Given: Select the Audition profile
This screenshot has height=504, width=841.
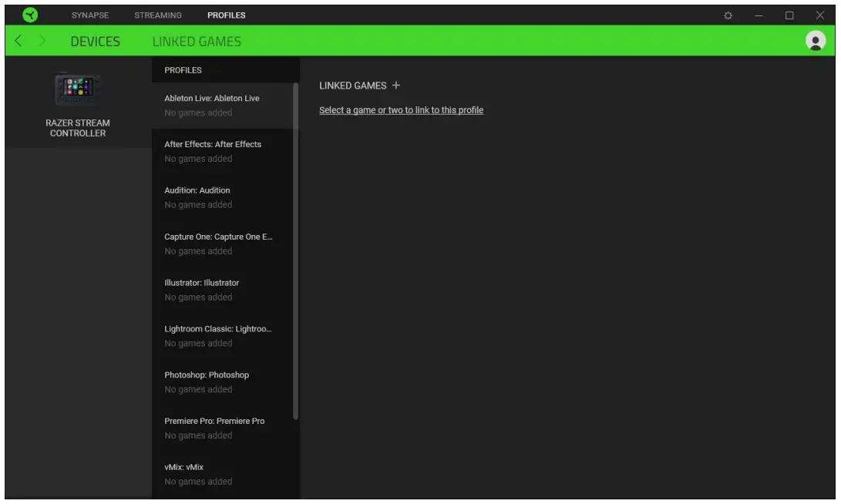Looking at the screenshot, I should click(x=223, y=198).
